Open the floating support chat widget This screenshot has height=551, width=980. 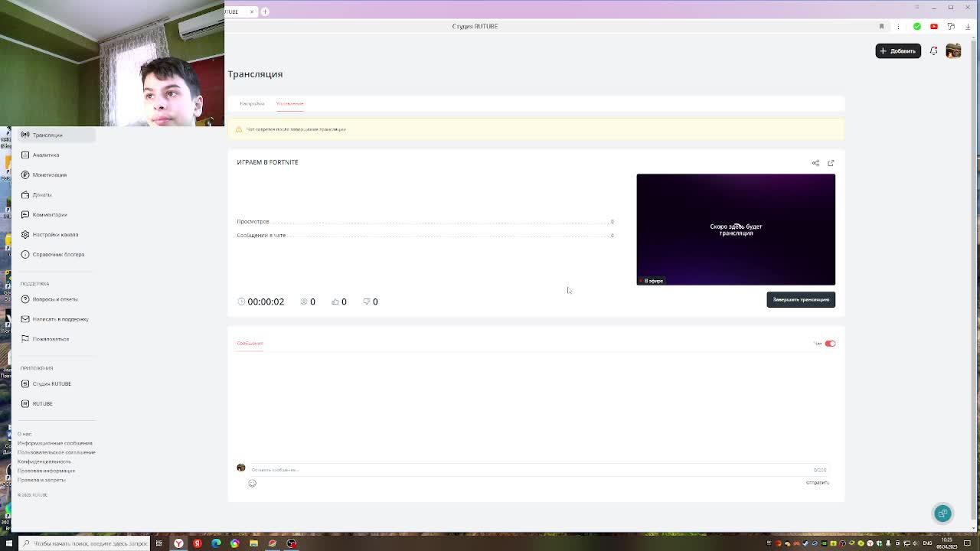tap(943, 514)
